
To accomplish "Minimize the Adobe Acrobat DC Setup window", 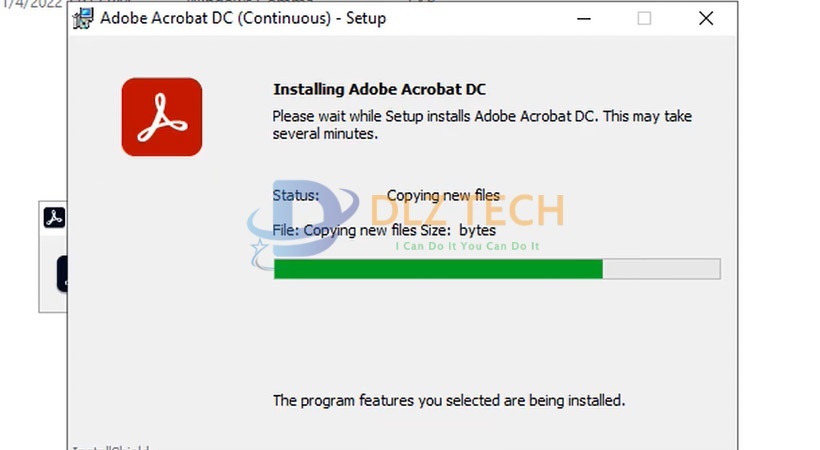I will tap(584, 18).
